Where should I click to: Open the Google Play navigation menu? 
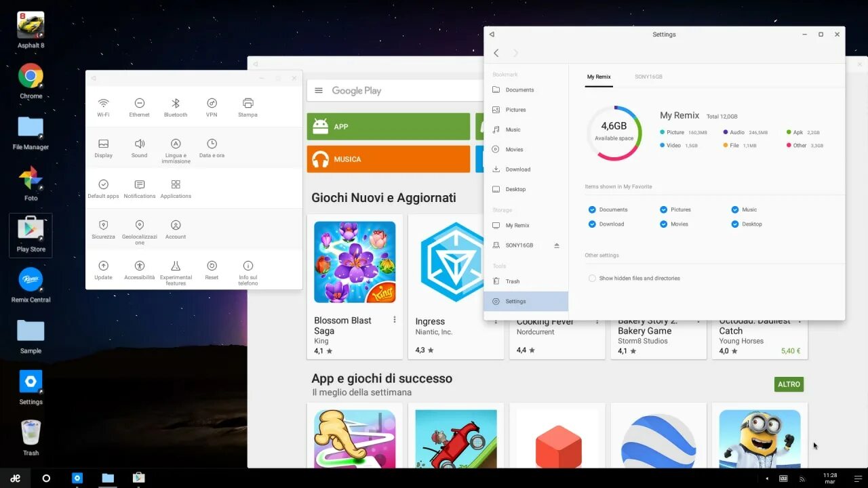(x=318, y=90)
